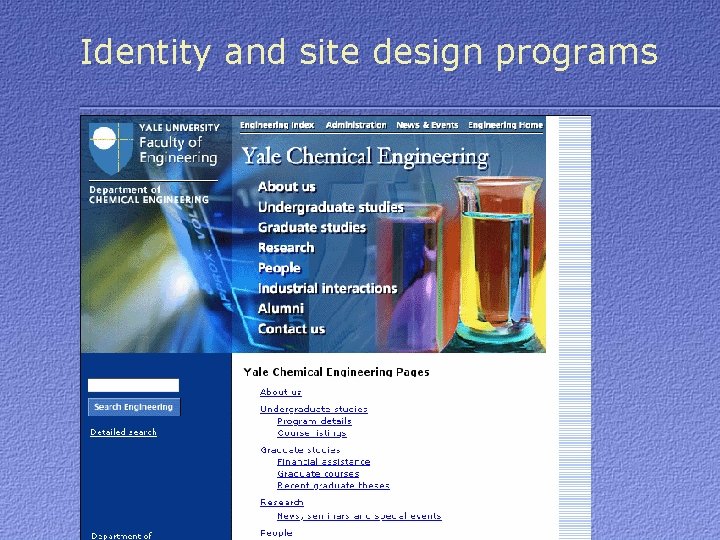This screenshot has height=540, width=720.
Task: Open the Program details link
Action: tap(314, 421)
